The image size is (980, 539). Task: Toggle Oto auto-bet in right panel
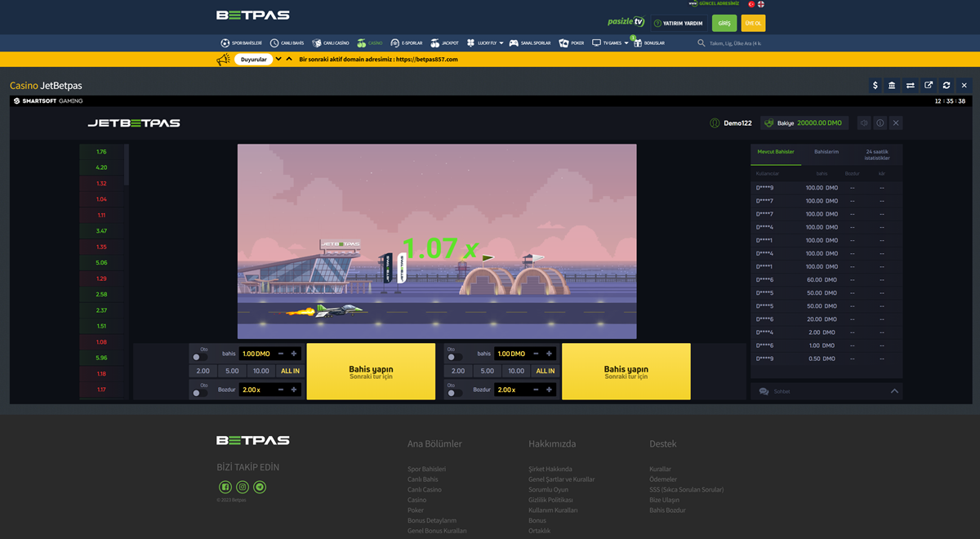click(x=455, y=357)
